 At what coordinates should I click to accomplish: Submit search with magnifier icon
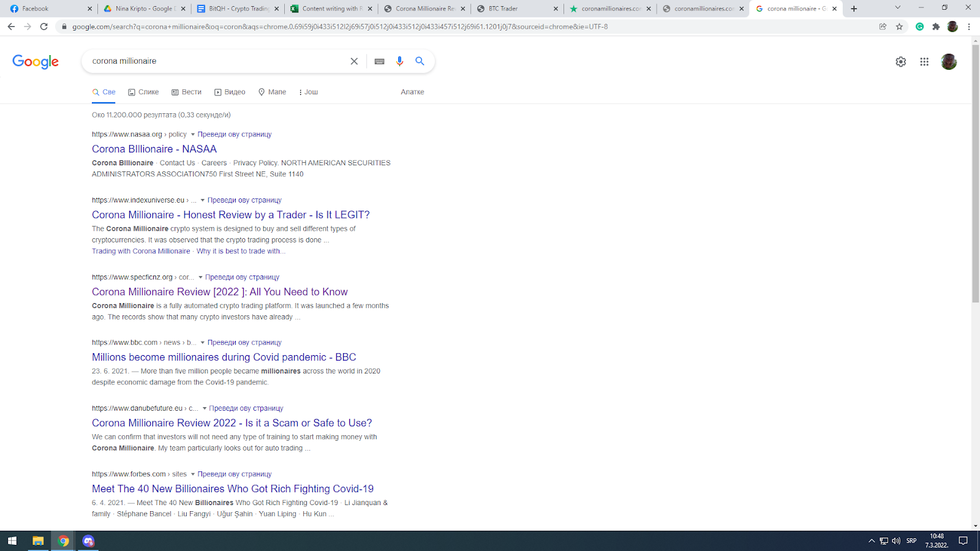[420, 61]
